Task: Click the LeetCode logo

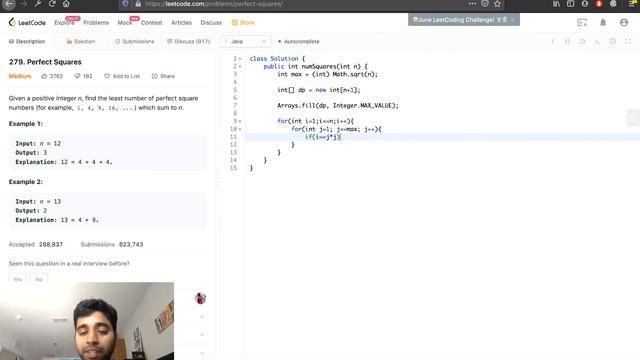Action: pyautogui.click(x=27, y=22)
